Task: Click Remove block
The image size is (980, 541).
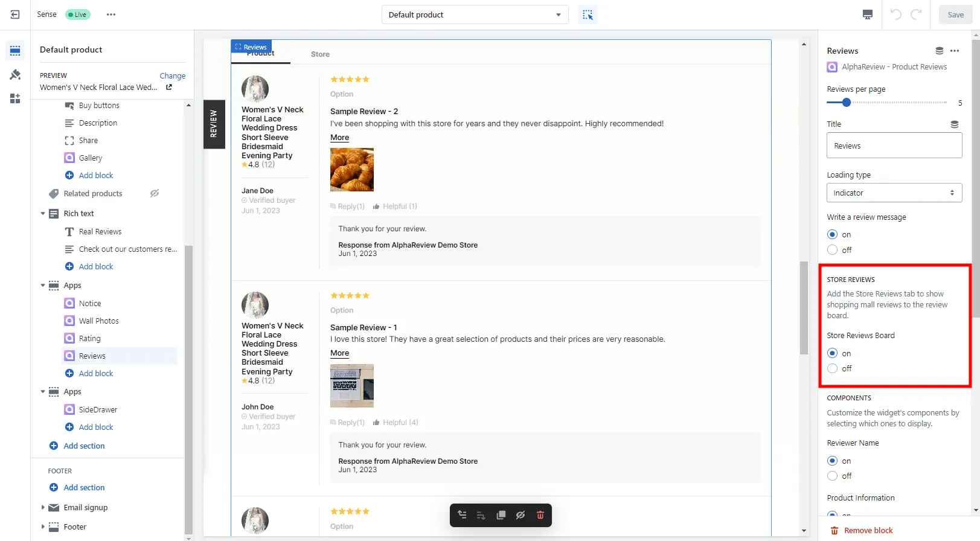Action: click(x=861, y=531)
